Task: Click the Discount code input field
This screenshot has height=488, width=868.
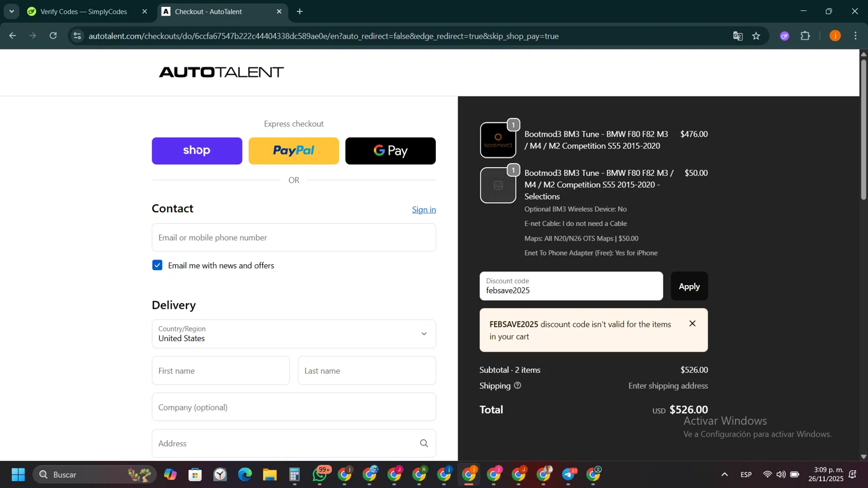Action: 571,286
